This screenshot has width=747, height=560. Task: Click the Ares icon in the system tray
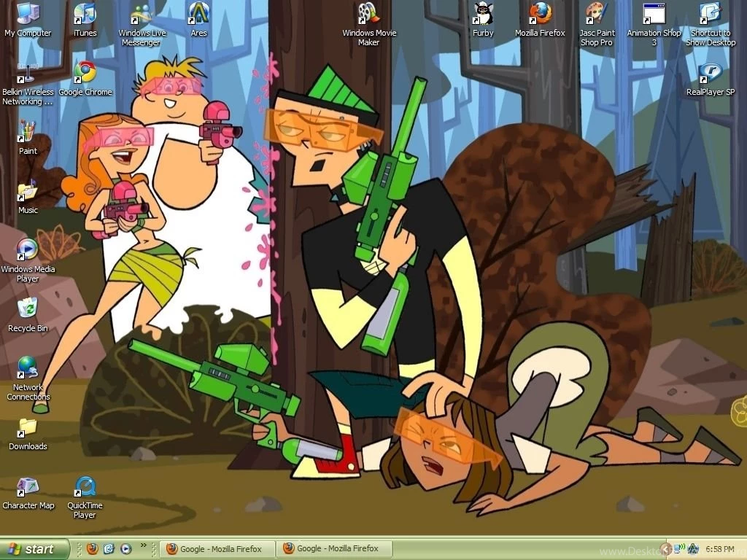693,549
